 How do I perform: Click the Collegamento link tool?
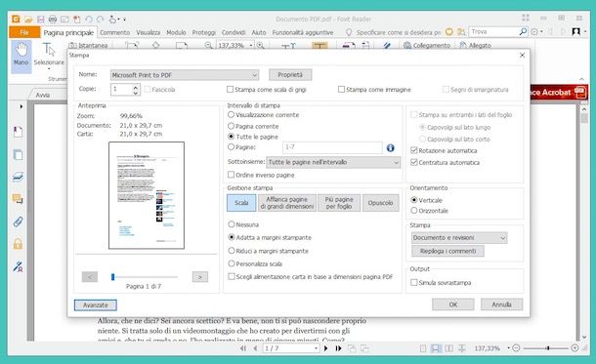427,45
